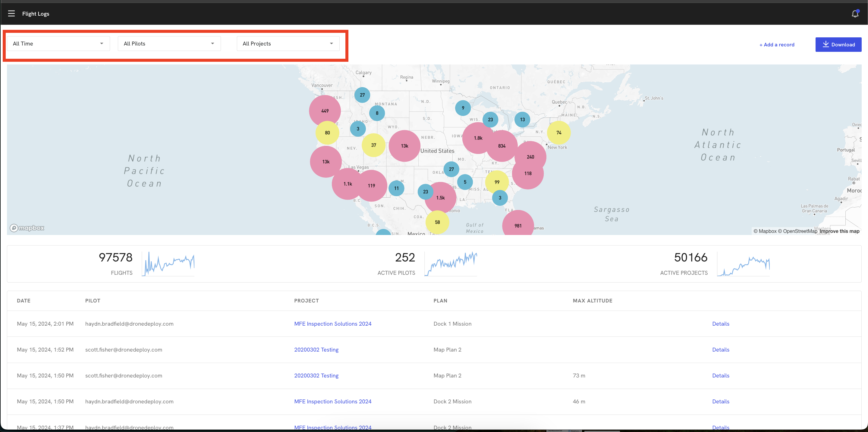Select the 240 flight cluster
The image size is (868, 432).
point(530,157)
